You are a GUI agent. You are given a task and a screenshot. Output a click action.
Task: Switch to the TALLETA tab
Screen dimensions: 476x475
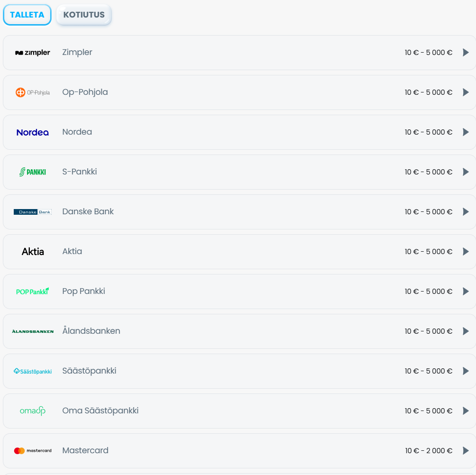[27, 15]
